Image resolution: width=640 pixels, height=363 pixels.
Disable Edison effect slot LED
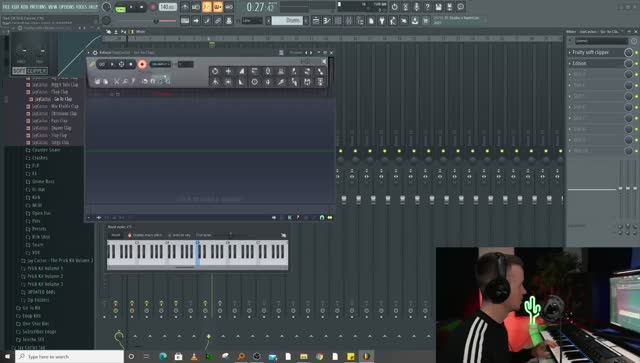pyautogui.click(x=637, y=64)
